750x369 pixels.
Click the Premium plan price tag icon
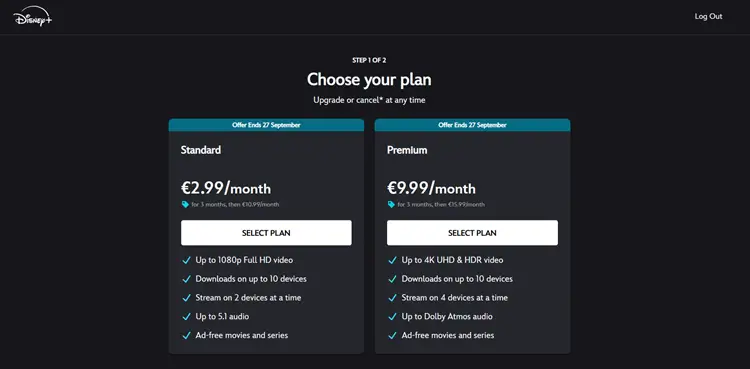(x=391, y=204)
